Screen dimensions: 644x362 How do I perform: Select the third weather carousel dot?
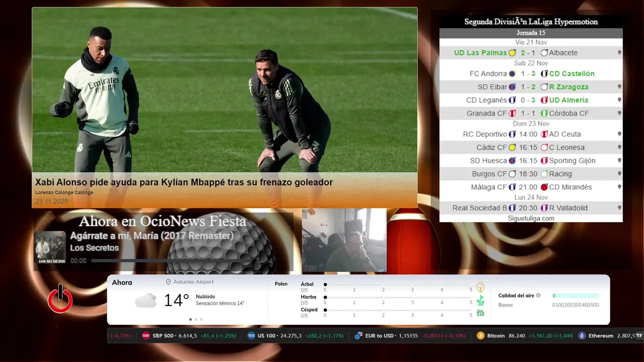pyautogui.click(x=201, y=319)
